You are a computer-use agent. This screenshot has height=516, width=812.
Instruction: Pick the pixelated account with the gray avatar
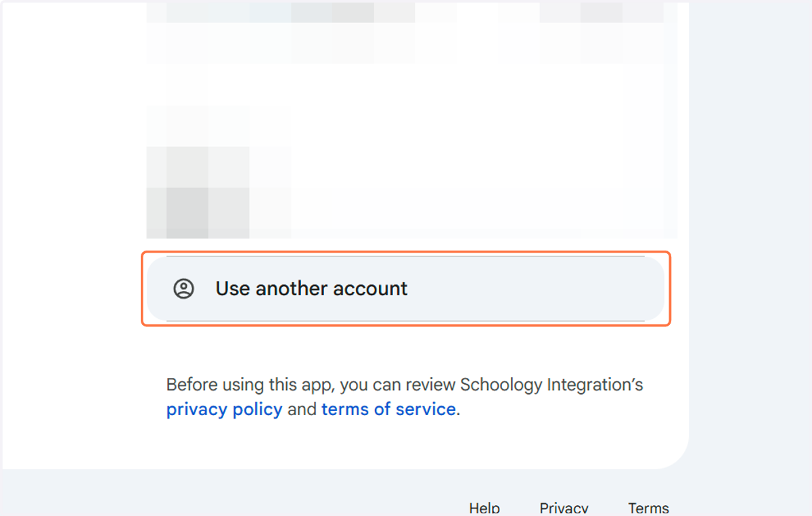click(x=411, y=173)
